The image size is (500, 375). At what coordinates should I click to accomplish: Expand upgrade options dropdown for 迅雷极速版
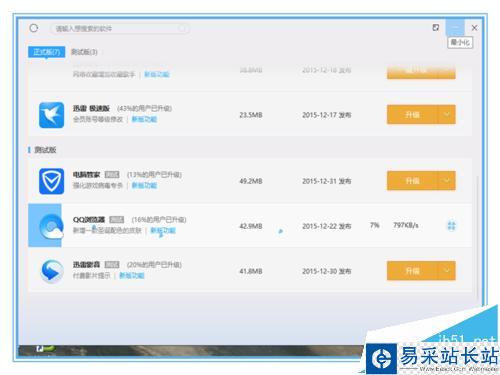(x=447, y=115)
